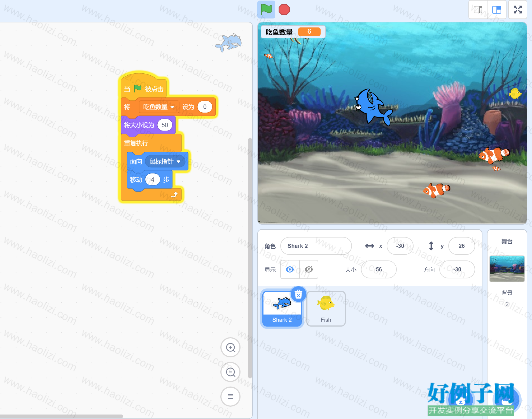Click the red stop button
Screen dimensions: 532x419
click(284, 10)
